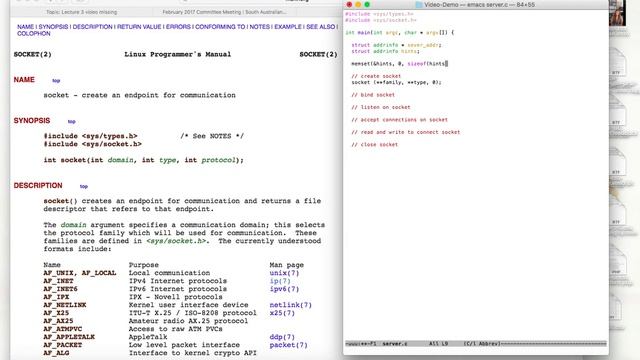Open the RETURN VALUE section link

coord(139,27)
